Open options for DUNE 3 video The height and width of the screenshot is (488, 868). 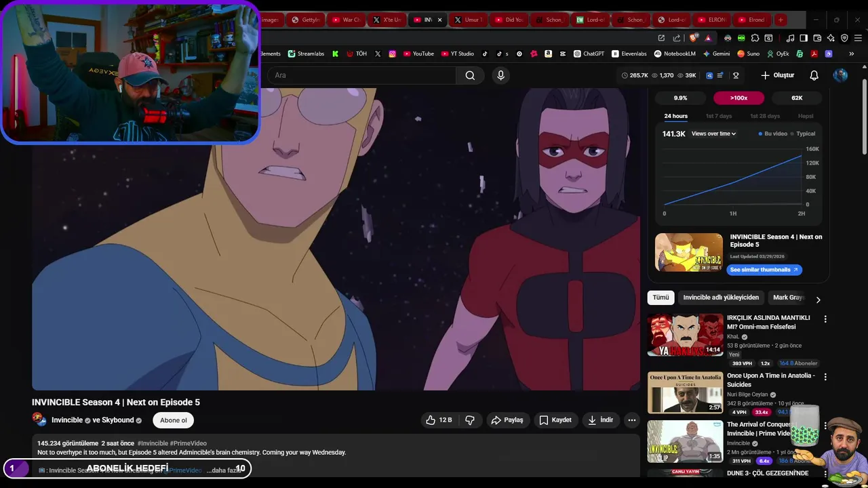(x=825, y=474)
